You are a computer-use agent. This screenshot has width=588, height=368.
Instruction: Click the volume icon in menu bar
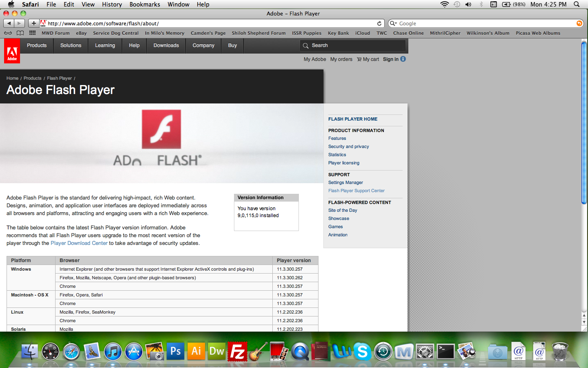point(468,4)
